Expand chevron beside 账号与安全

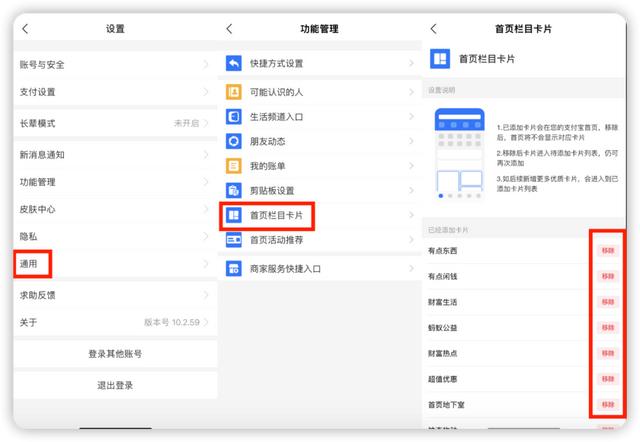click(x=206, y=64)
